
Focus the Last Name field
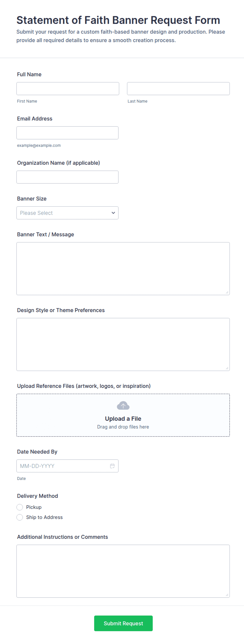point(178,89)
